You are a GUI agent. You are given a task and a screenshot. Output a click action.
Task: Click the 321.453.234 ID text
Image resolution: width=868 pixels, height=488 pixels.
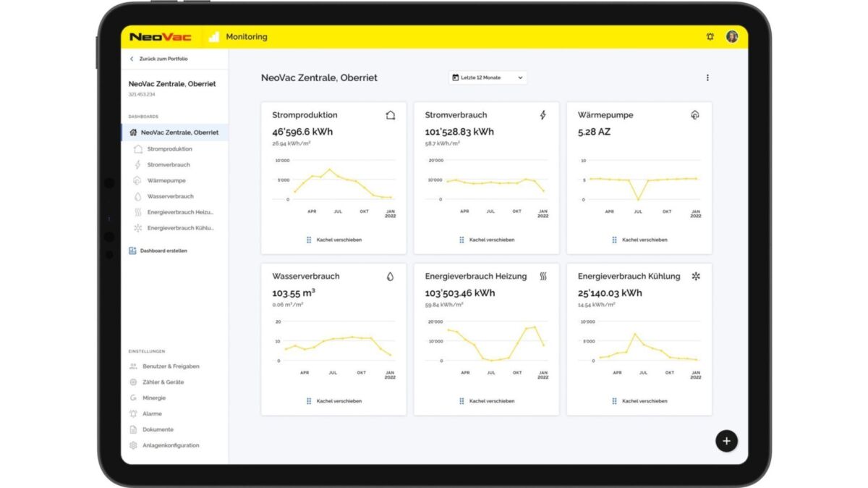[142, 94]
